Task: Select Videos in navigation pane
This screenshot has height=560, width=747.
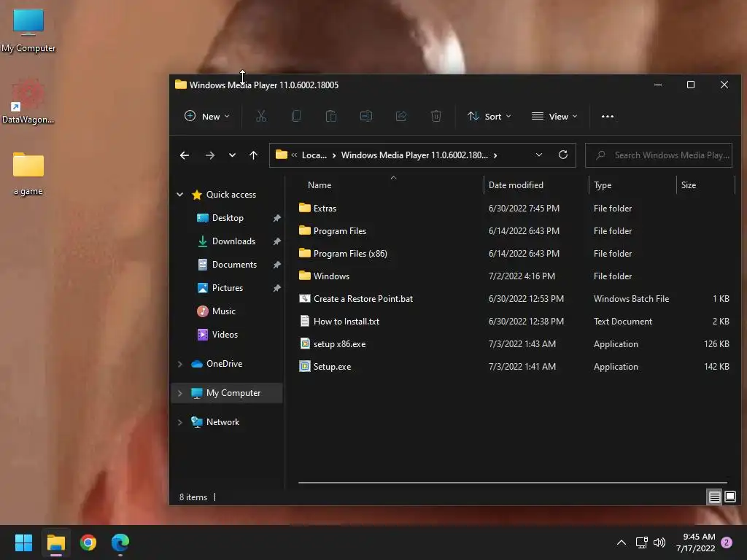Action: (x=225, y=334)
